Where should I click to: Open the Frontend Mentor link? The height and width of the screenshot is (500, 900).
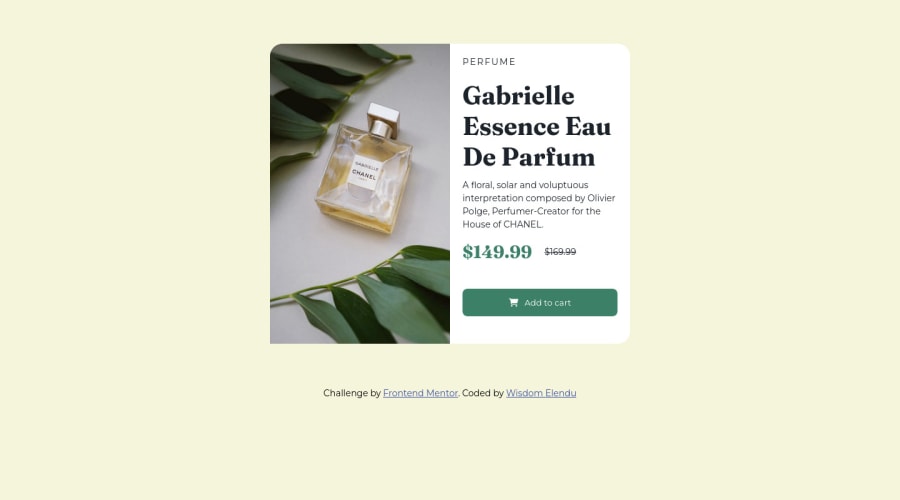[x=420, y=393]
